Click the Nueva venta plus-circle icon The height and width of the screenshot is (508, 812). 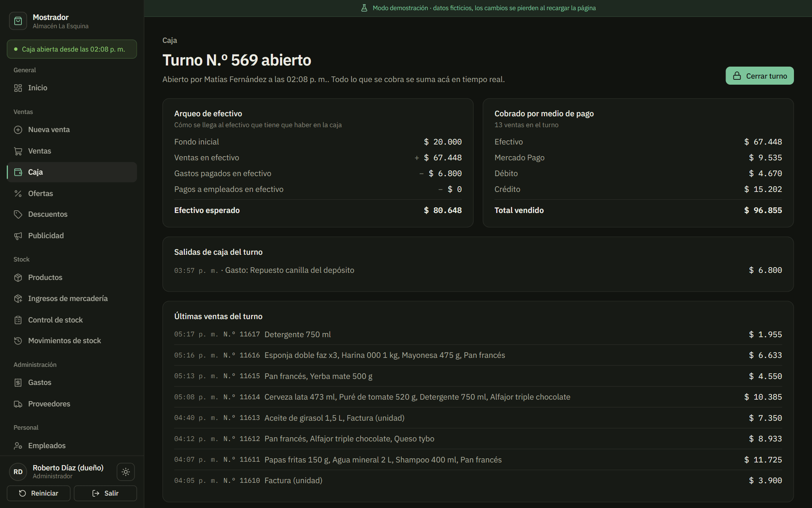click(x=18, y=130)
